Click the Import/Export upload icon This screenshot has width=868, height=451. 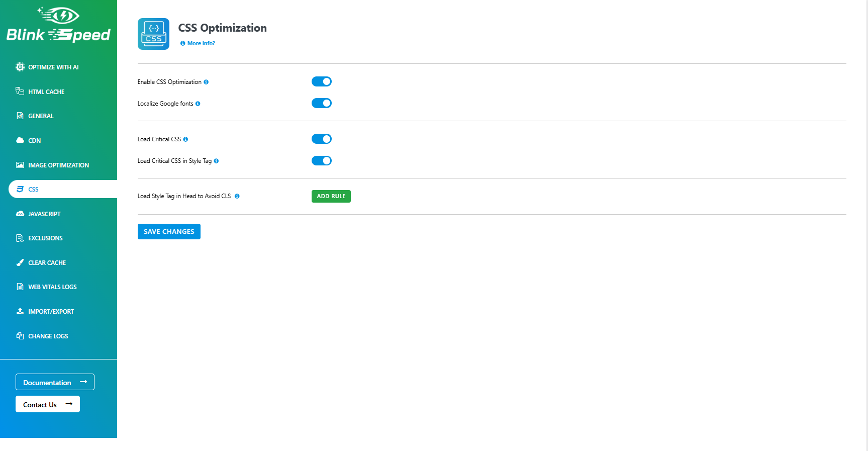(20, 311)
